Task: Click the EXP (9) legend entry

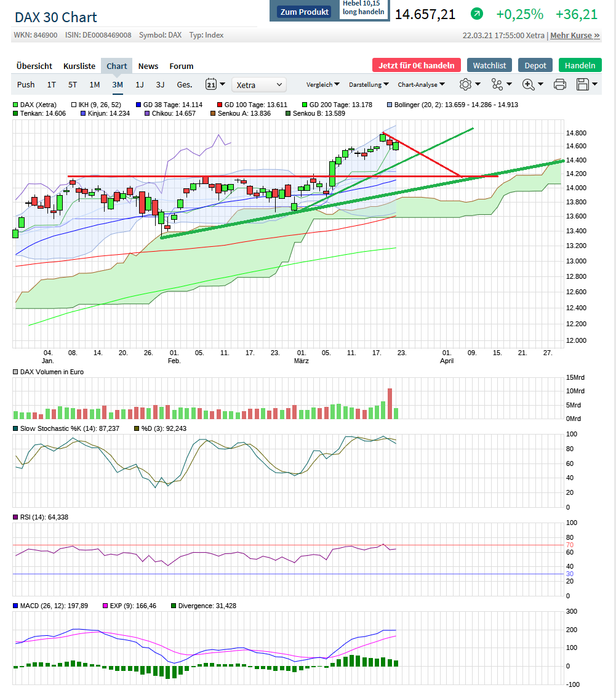Action: 129,606
